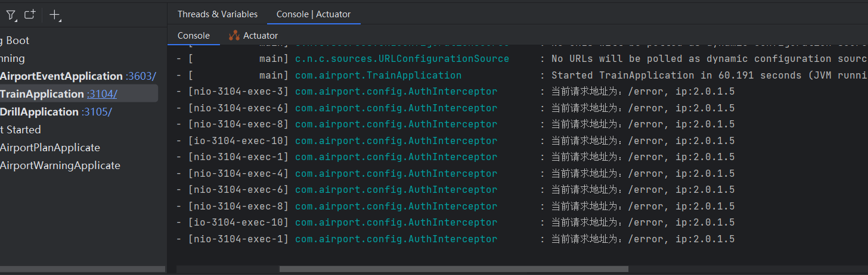The image size is (868, 275).
Task: Open the services filter options
Action: (11, 15)
